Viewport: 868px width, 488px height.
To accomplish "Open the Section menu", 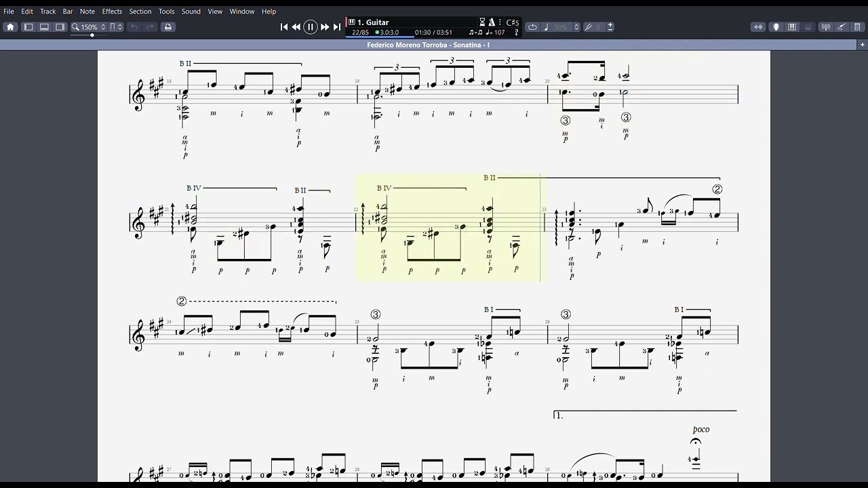I will coord(140,12).
